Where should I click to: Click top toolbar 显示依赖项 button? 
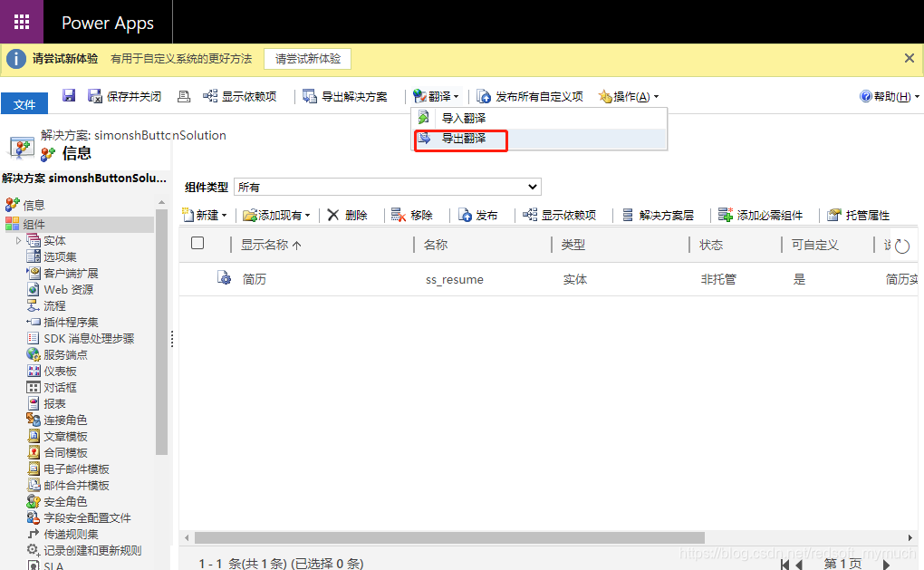[x=240, y=96]
